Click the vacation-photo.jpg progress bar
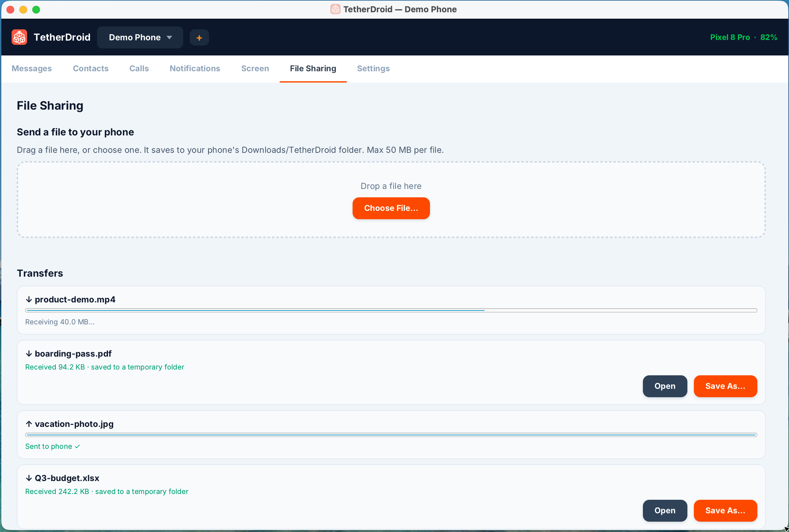Viewport: 789px width, 532px height. coord(391,435)
